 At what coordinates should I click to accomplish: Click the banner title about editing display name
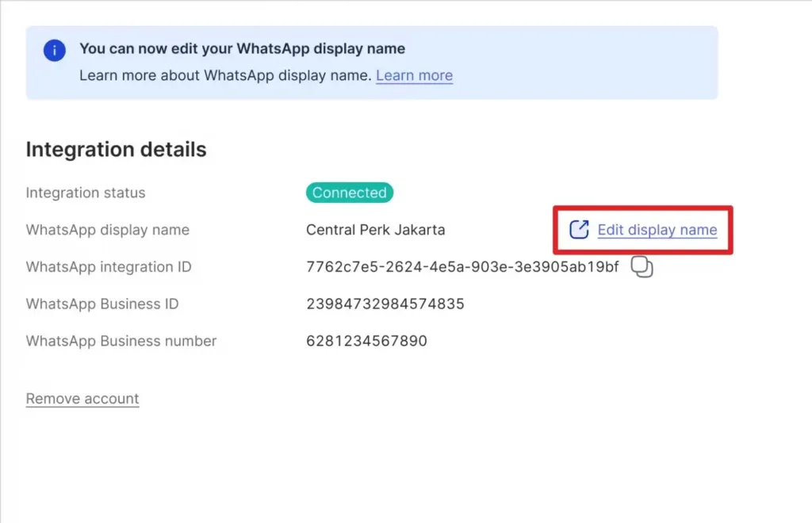point(242,48)
